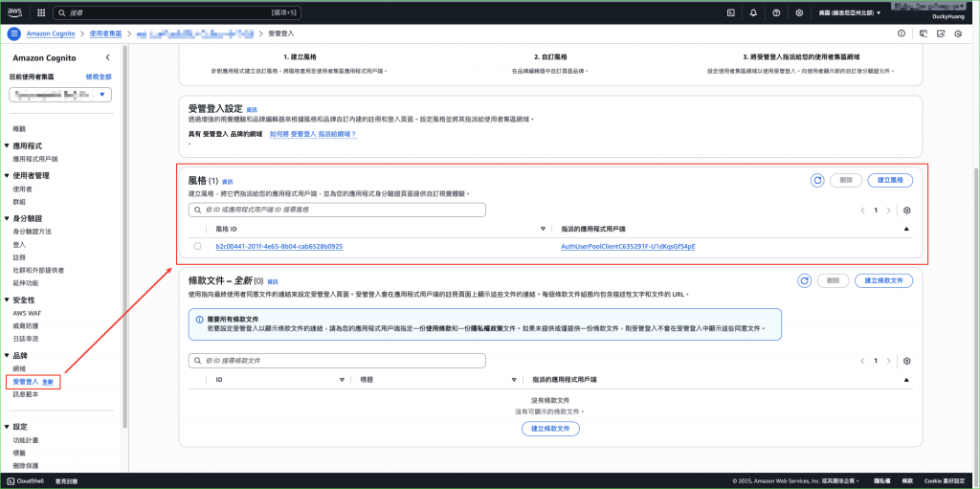Open 訊息範本 in the sidebar
The width and height of the screenshot is (980, 489).
pos(26,394)
